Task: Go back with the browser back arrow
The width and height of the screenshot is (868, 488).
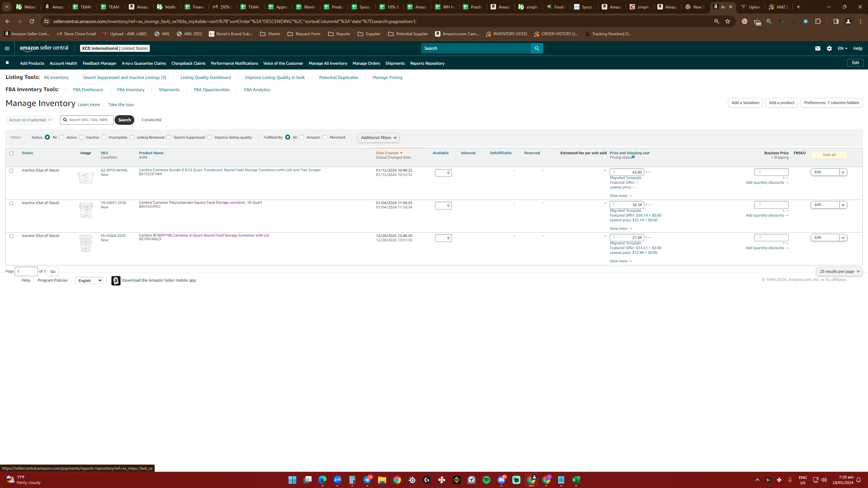Action: click(x=7, y=21)
